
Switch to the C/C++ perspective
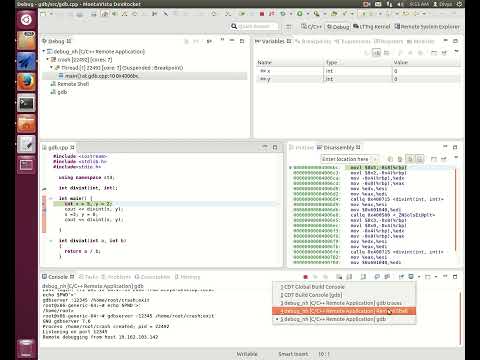[312, 27]
